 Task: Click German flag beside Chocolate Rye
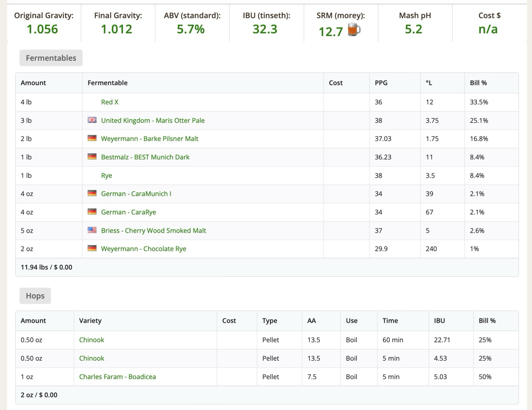pos(92,248)
